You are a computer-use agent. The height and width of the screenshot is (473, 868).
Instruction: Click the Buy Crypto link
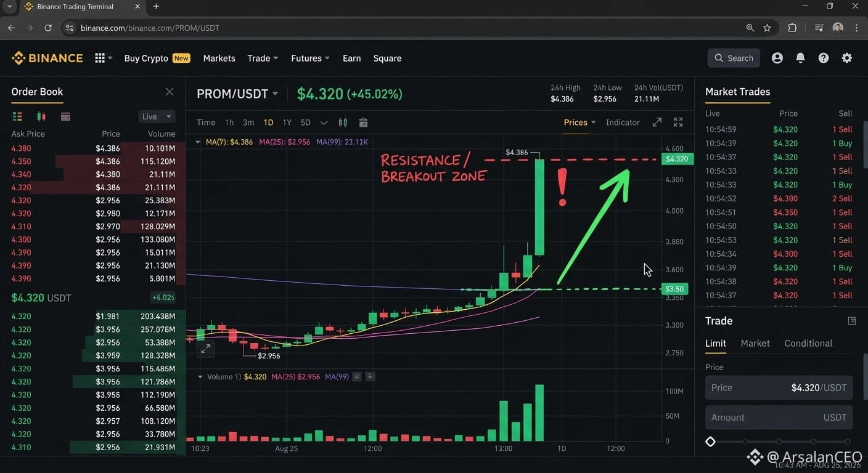tap(146, 58)
